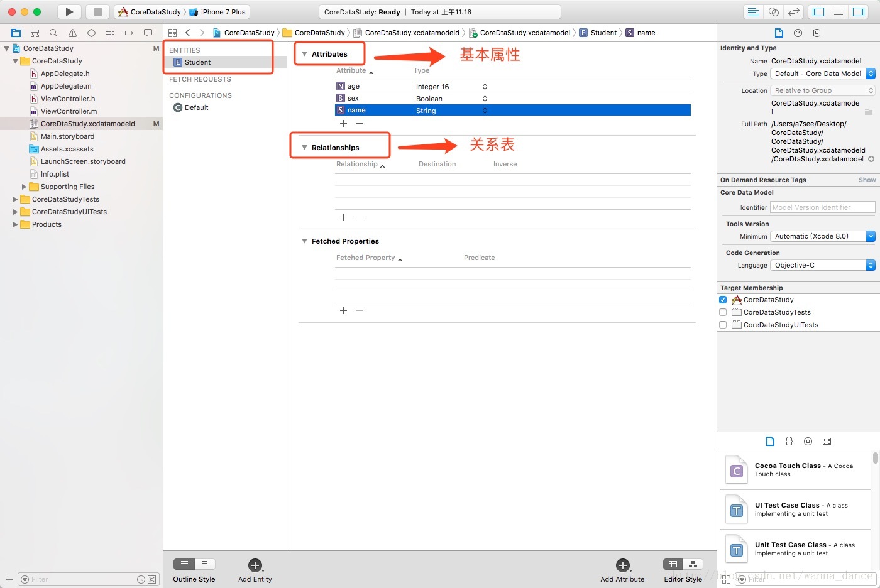This screenshot has width=880, height=588.
Task: Open the Breakpoint navigator
Action: (129, 33)
